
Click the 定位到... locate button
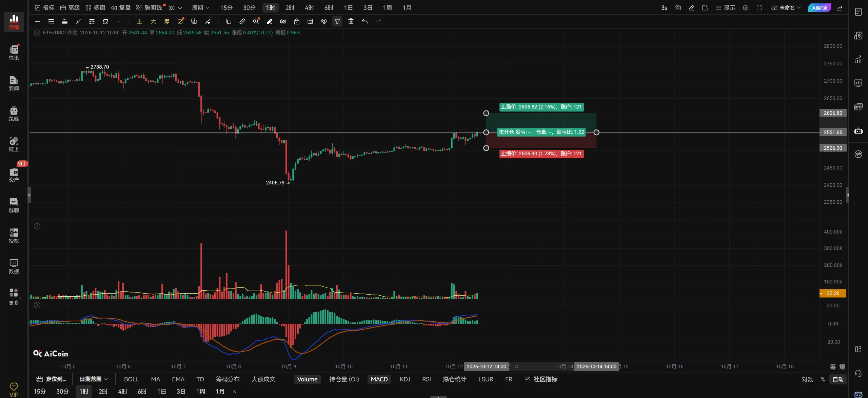52,379
